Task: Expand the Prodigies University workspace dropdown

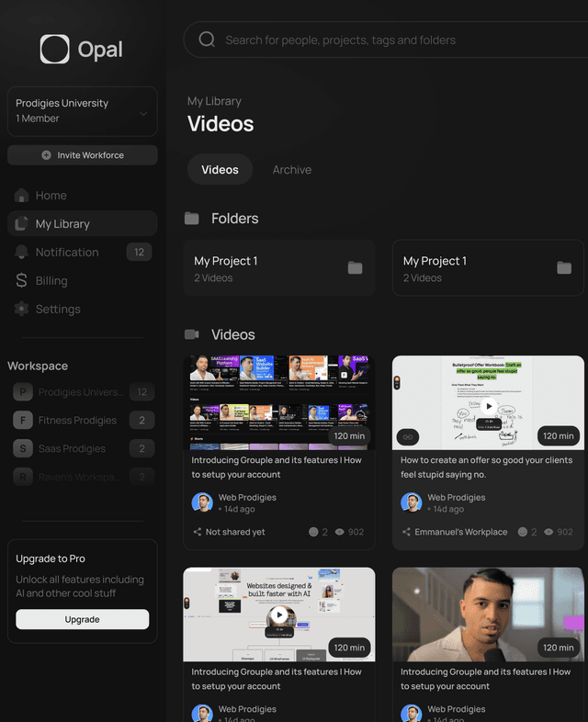Action: (83, 111)
